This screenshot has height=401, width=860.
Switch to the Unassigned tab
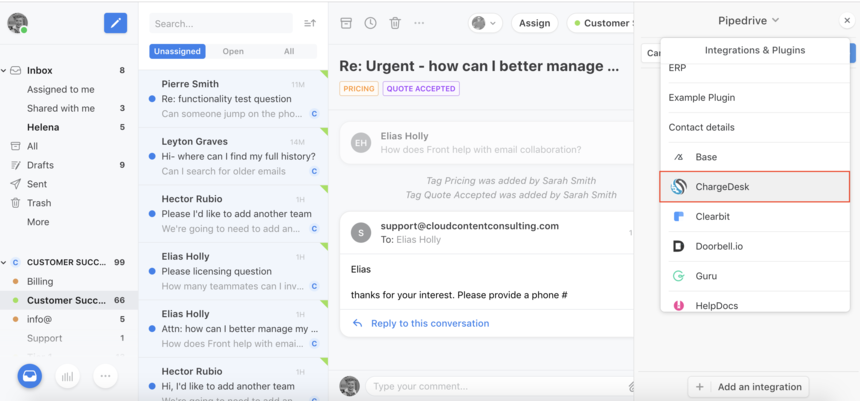click(x=177, y=51)
